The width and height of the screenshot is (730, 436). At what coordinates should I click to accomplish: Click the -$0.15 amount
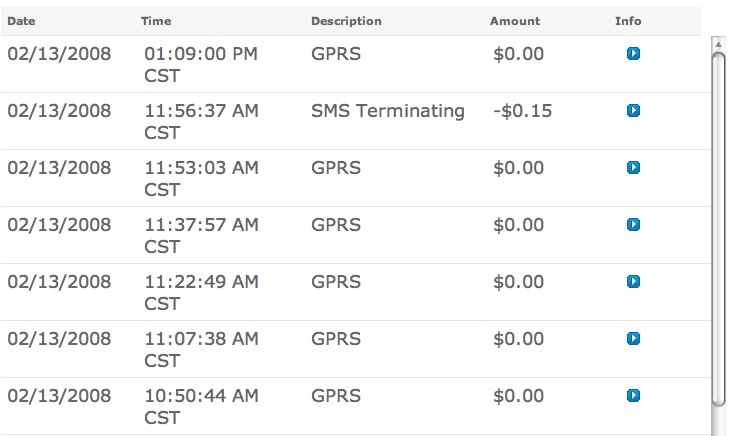(522, 111)
